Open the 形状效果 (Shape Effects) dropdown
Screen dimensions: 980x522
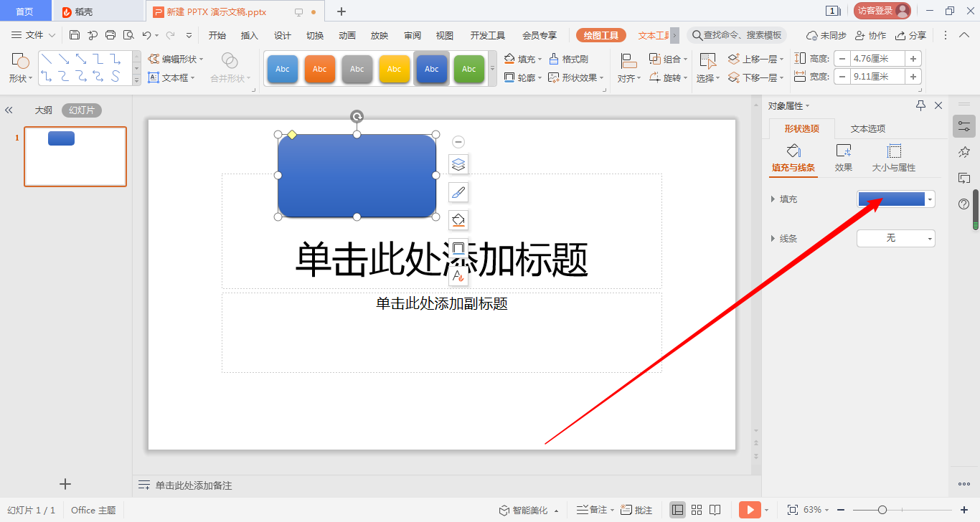tap(576, 77)
